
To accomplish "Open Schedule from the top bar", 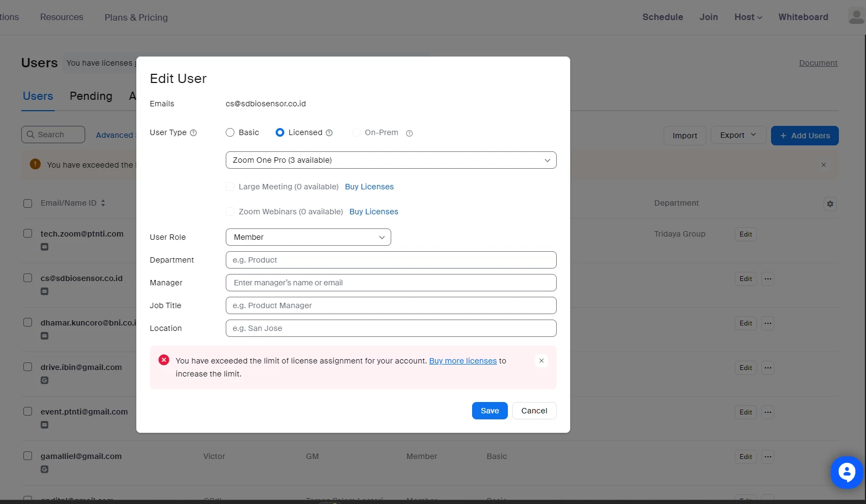I will (663, 17).
